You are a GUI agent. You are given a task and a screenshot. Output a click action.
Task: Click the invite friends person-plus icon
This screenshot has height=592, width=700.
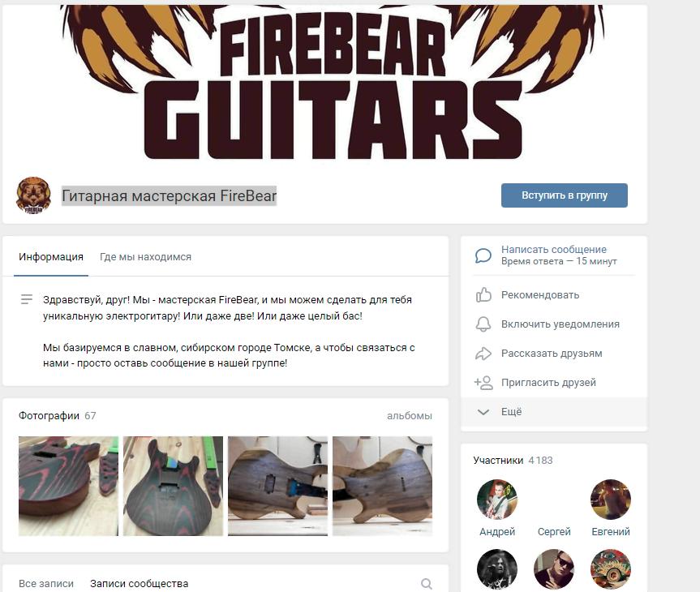pos(483,383)
